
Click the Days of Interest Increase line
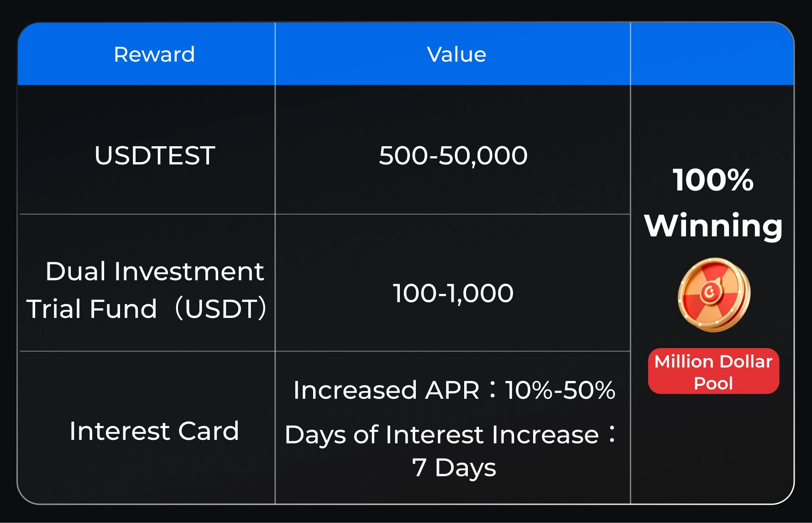[442, 434]
